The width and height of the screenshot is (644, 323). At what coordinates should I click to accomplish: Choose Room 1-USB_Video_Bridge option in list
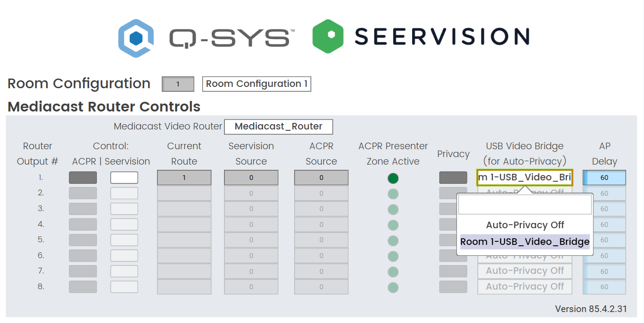525,242
